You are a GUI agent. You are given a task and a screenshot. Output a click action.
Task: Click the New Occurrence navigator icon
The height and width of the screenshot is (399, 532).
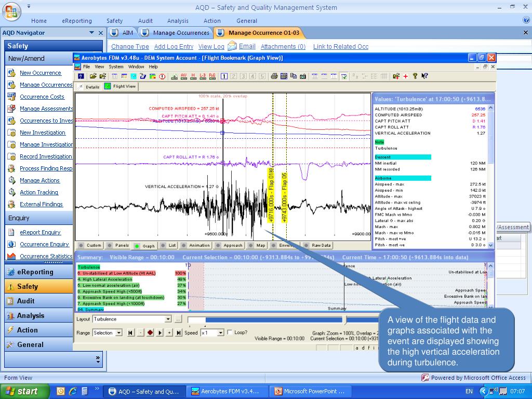(11, 73)
